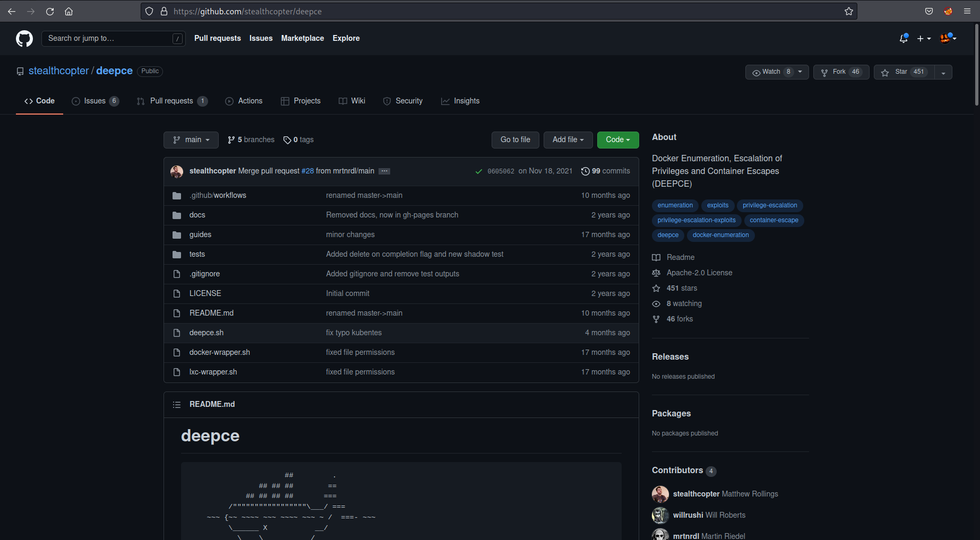
Task: Open README.md file in list
Action: 211,313
